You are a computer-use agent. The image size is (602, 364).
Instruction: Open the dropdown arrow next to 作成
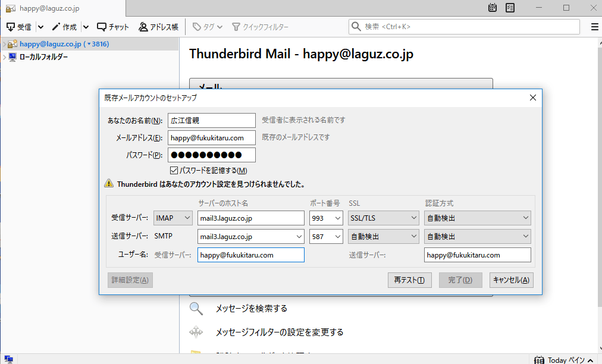(x=86, y=27)
